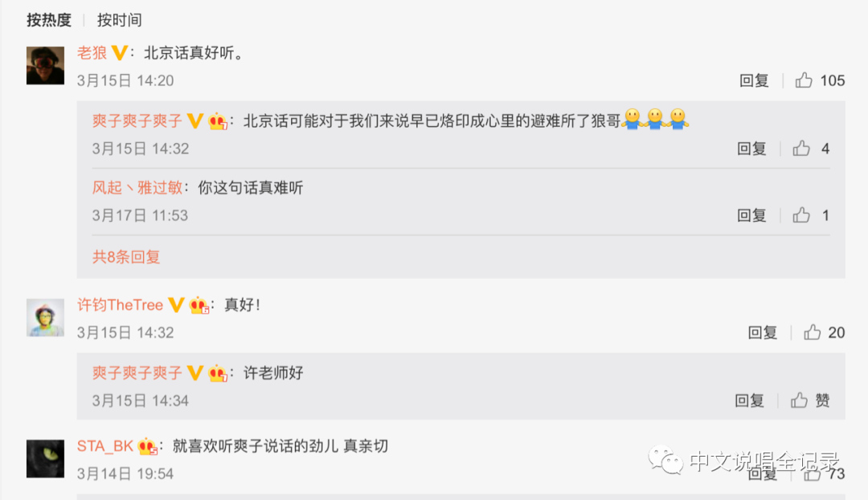Like 风起丶雅过敏's reply thumbs-up icon
Screen dimensions: 868x500
click(x=801, y=215)
